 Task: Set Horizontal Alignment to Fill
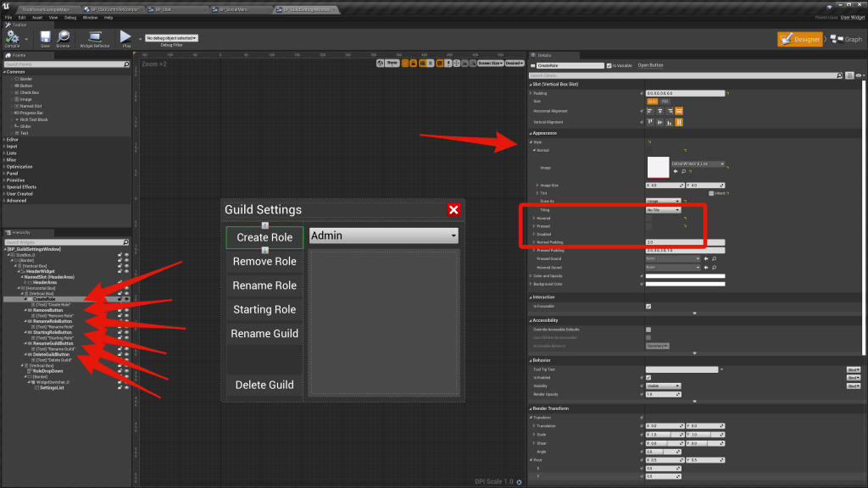[x=679, y=111]
